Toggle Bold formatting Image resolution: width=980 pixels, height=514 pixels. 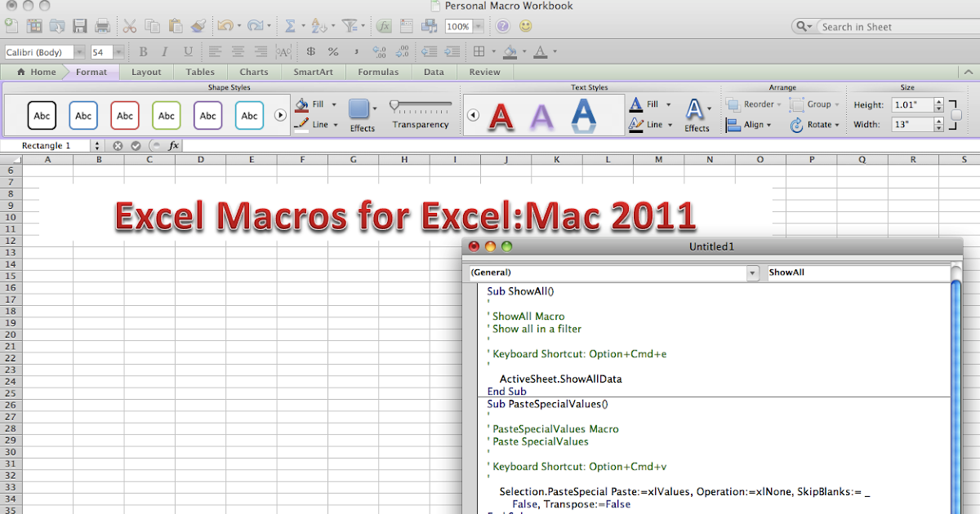(143, 51)
